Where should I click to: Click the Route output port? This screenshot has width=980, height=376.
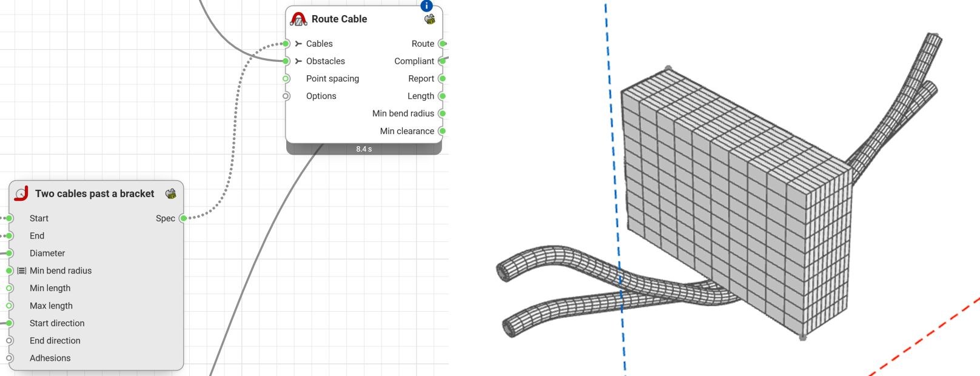click(442, 44)
